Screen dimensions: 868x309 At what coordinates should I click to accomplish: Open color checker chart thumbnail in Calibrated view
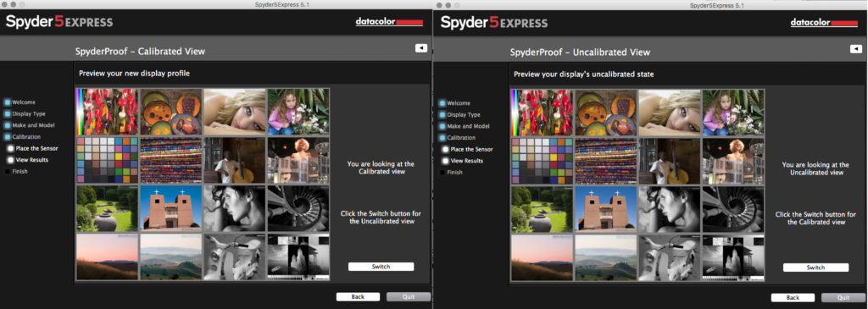click(x=108, y=160)
